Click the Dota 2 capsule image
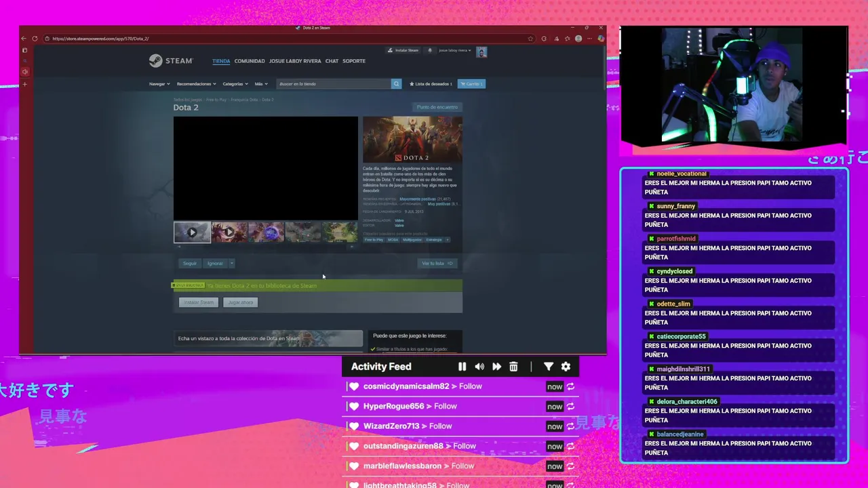Image resolution: width=868 pixels, height=488 pixels. (412, 140)
